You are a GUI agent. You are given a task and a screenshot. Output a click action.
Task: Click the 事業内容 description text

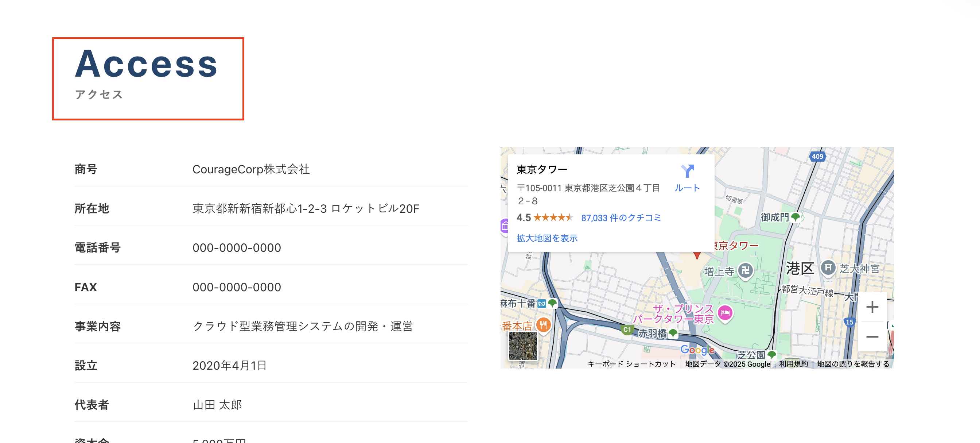point(303,326)
